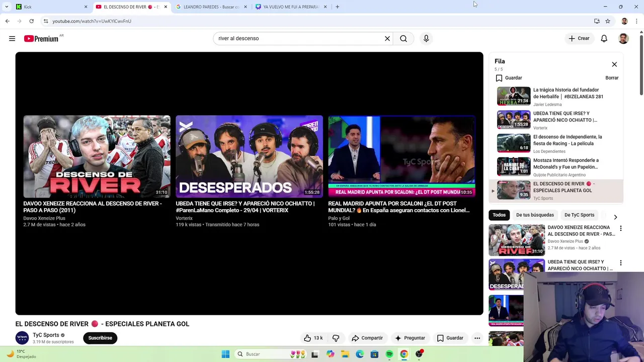This screenshot has width=644, height=362.
Task: Play the REAL MADRID APUNTA POR SCALONI endscreen thumbnail
Action: click(401, 156)
